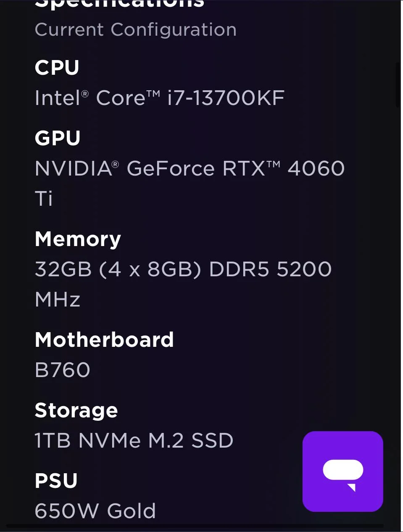
Task: Select the 1TB NVMe M.2 SSD text
Action: click(134, 440)
